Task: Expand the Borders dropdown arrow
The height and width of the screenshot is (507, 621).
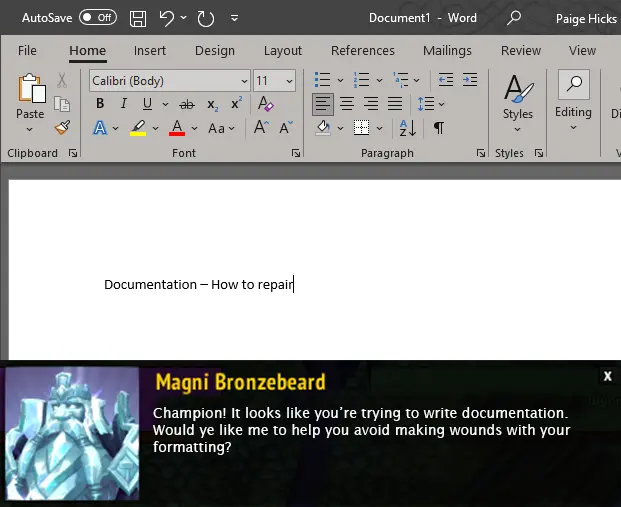Action: [x=379, y=128]
